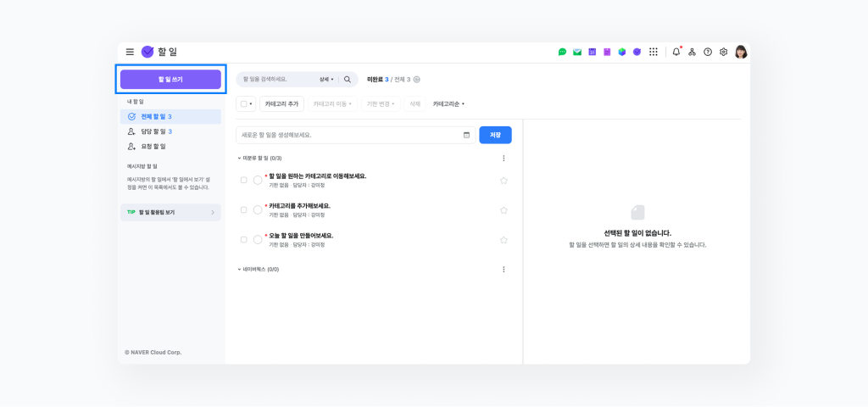Open task titled 할 일을 원하는 카테고리로 이동해보세요
Screen dimensions: 868x407
coord(318,176)
